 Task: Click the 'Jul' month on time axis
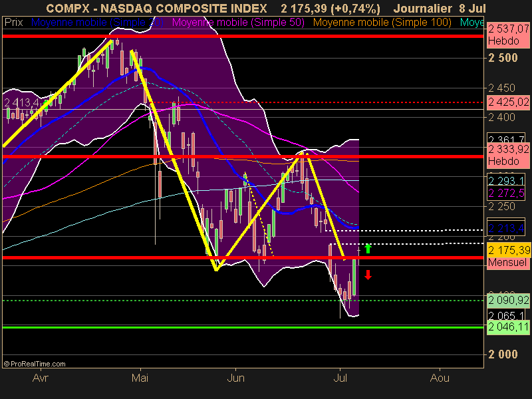(340, 378)
